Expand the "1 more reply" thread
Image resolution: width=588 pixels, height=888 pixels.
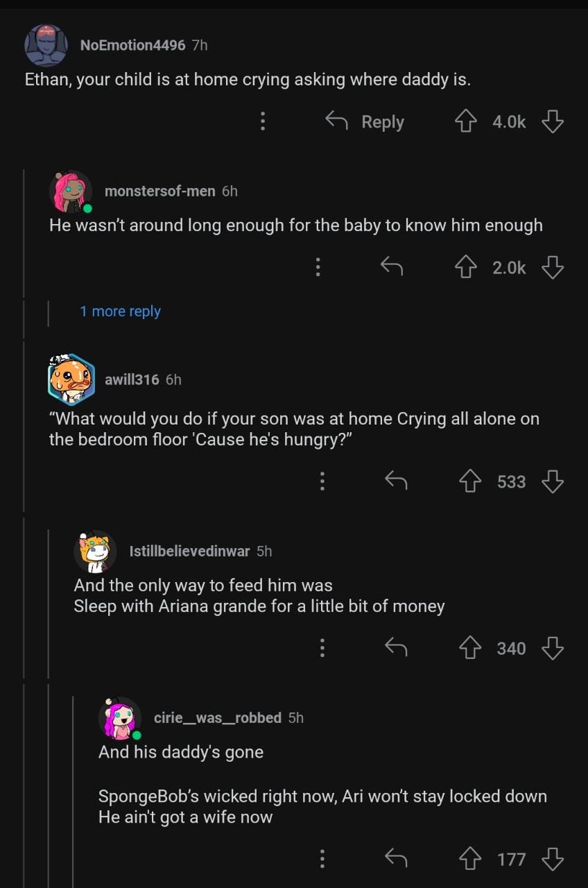click(120, 311)
